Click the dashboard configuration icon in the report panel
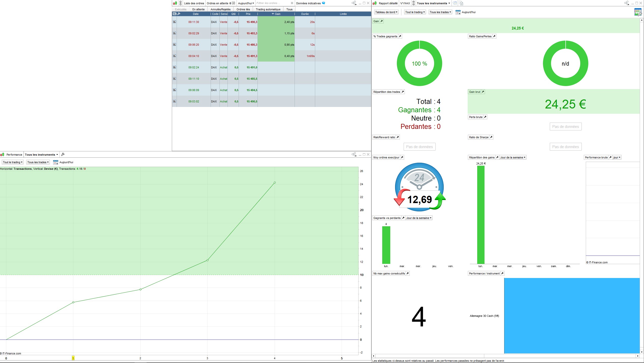This screenshot has height=363, width=644. point(638,12)
